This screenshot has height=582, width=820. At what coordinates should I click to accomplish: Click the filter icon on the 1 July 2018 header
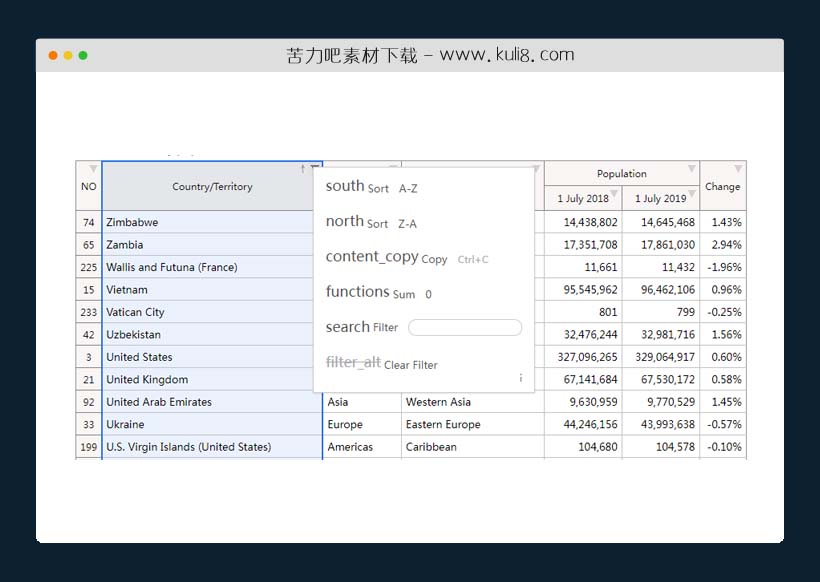(x=613, y=193)
